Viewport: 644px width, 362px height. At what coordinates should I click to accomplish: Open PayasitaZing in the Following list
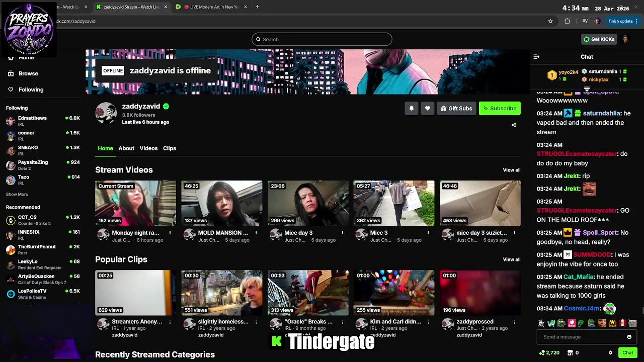pos(43,165)
